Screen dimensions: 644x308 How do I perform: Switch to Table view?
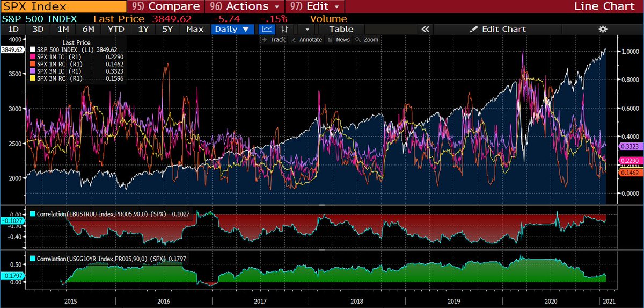[341, 29]
